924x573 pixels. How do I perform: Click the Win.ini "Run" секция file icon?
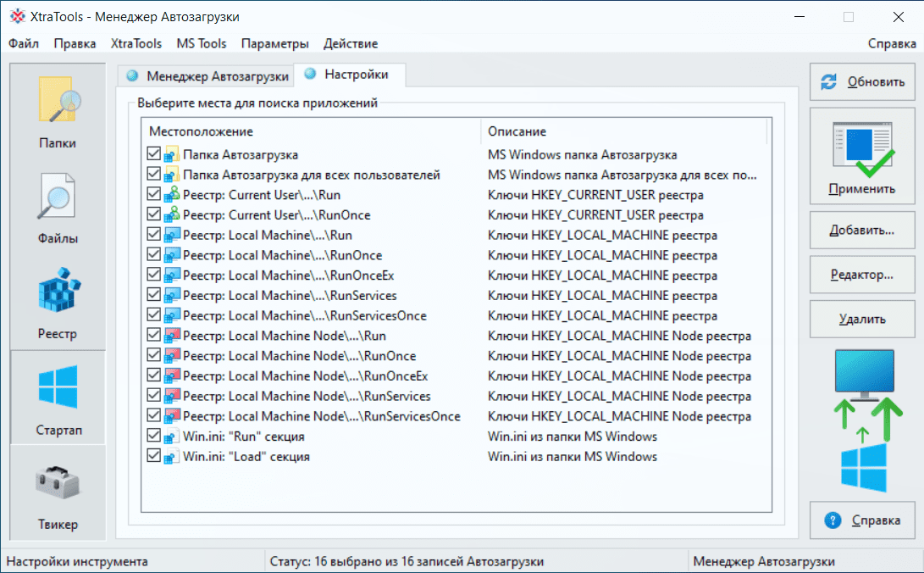coord(171,437)
